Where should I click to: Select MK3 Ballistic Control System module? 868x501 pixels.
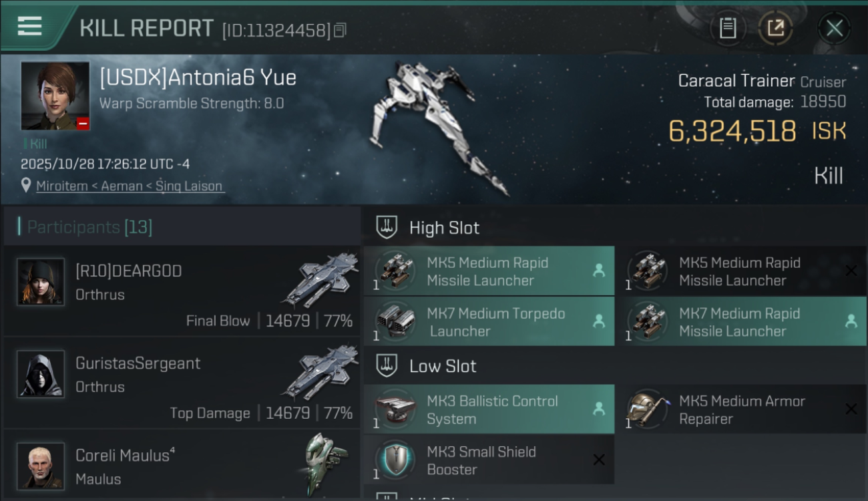click(489, 409)
